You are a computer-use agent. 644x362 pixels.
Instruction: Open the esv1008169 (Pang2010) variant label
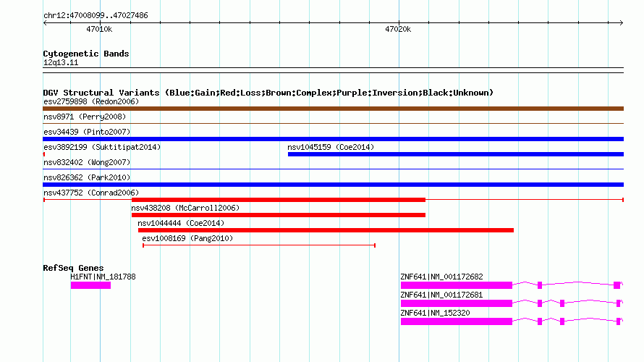click(x=187, y=238)
